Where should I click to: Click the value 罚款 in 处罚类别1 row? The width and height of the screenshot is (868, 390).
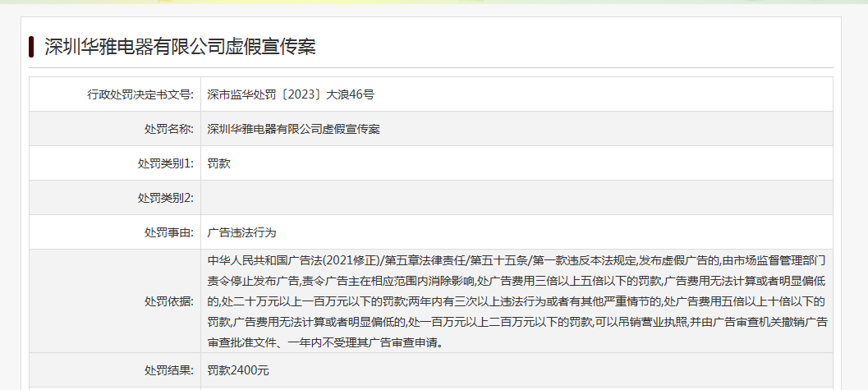pyautogui.click(x=218, y=163)
